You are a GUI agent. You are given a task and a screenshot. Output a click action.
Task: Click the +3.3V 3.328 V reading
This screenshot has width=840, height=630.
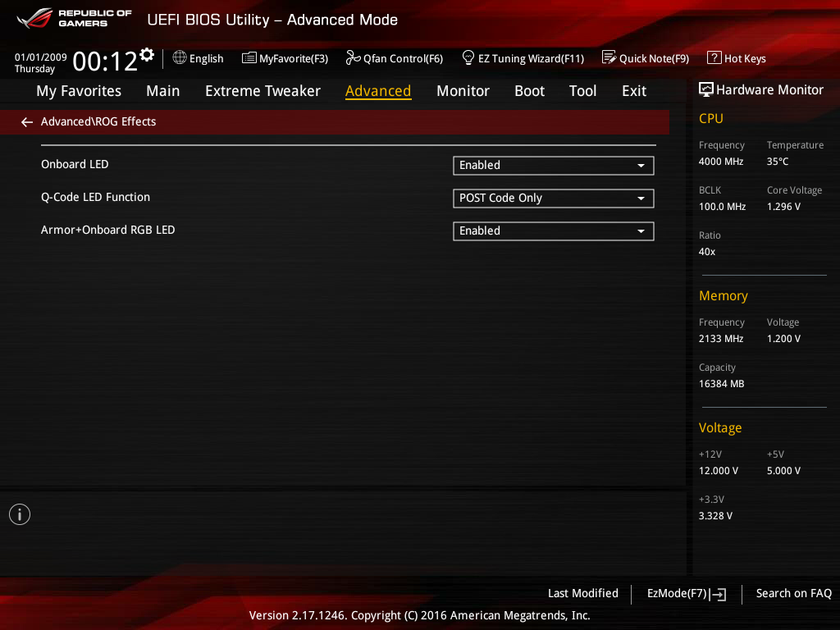[x=715, y=515]
